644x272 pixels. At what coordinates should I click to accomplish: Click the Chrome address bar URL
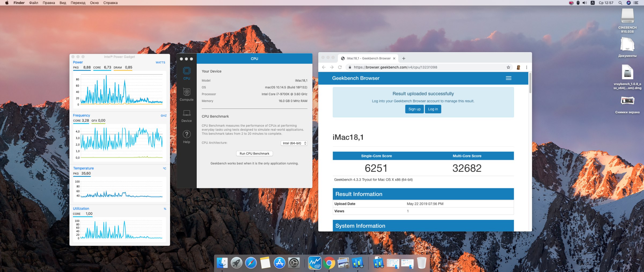(x=395, y=67)
